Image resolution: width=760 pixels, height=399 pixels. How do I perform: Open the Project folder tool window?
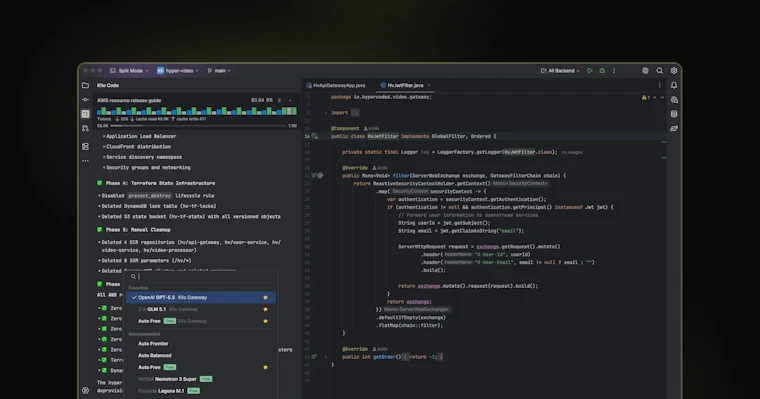[85, 85]
